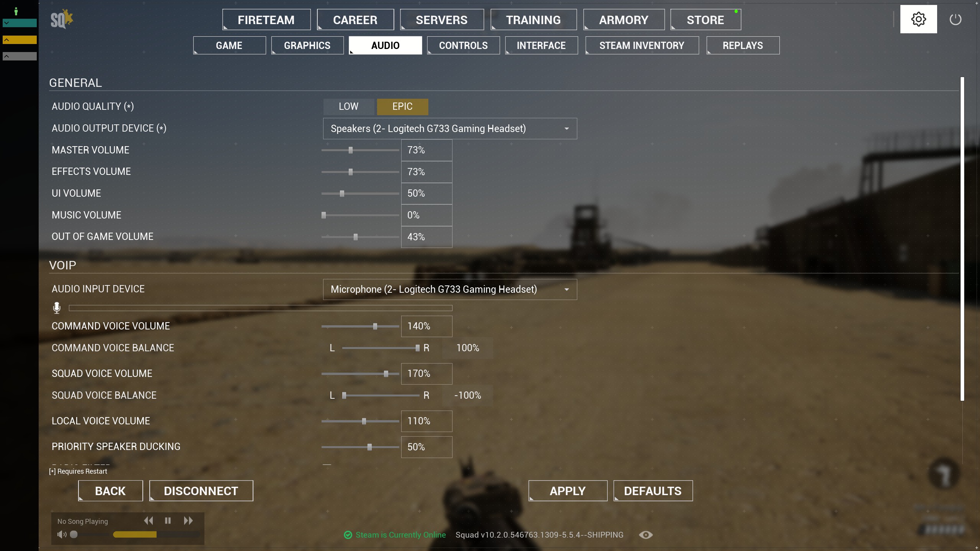Set audio quality to Low
980x551 pixels.
348,107
